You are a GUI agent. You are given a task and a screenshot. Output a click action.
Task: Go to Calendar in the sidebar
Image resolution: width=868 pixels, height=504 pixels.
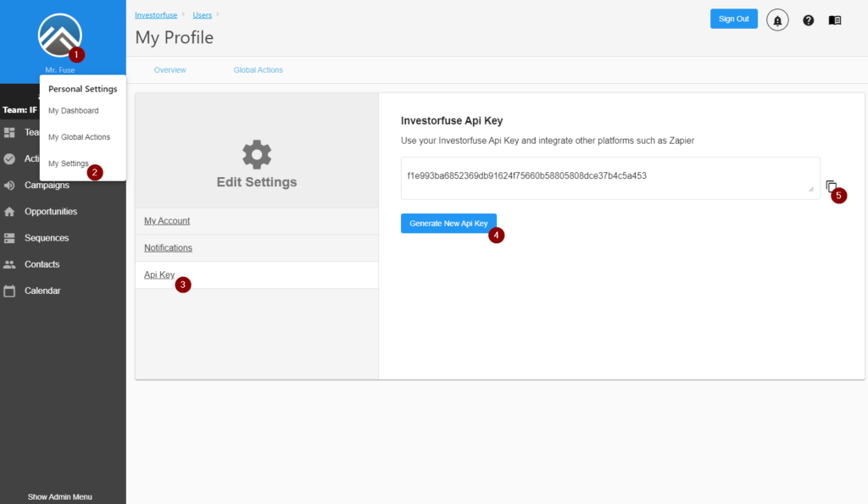pyautogui.click(x=42, y=291)
